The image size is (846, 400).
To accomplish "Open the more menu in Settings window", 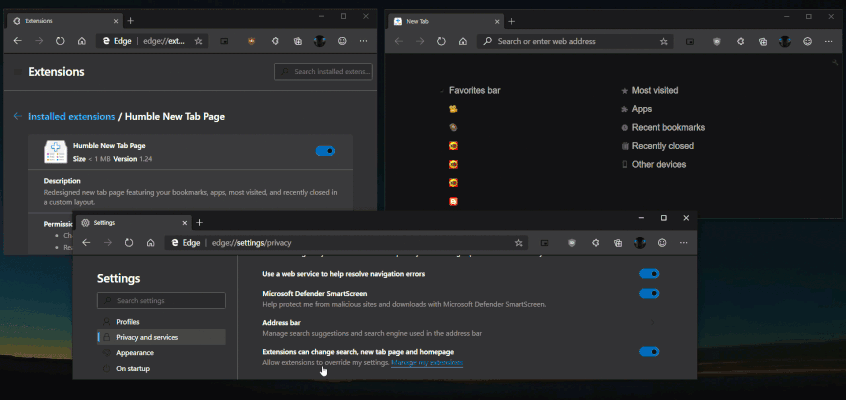I will click(x=684, y=243).
